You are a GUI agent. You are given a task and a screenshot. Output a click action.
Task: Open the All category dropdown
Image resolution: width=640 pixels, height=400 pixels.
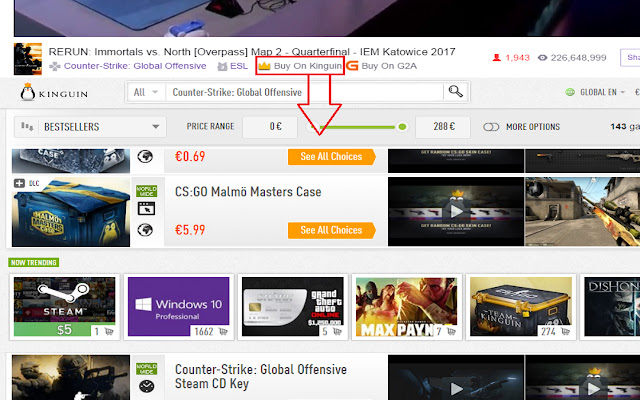(146, 92)
